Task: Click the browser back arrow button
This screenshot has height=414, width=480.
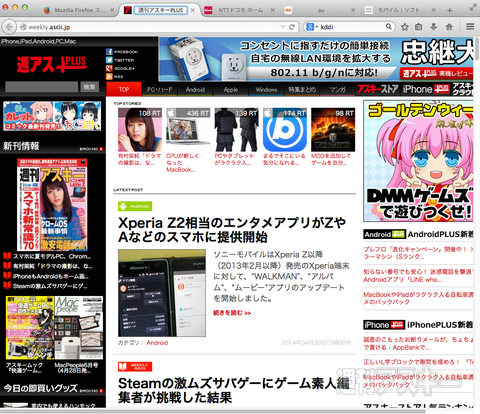Action: pyautogui.click(x=9, y=27)
